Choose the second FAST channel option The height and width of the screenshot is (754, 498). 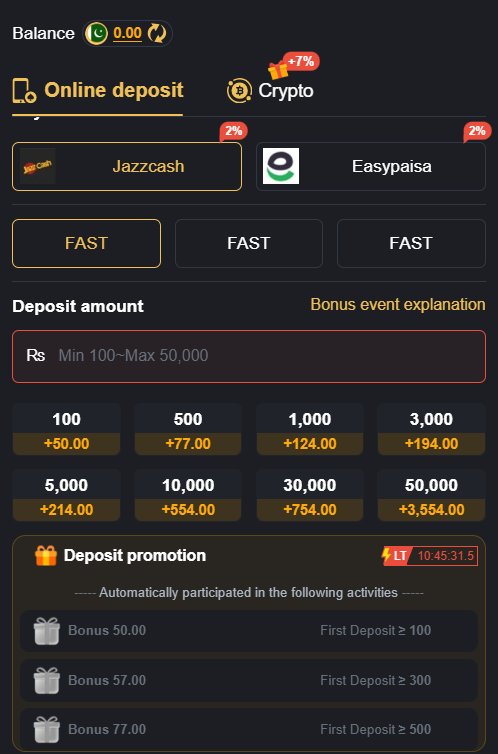pos(249,243)
